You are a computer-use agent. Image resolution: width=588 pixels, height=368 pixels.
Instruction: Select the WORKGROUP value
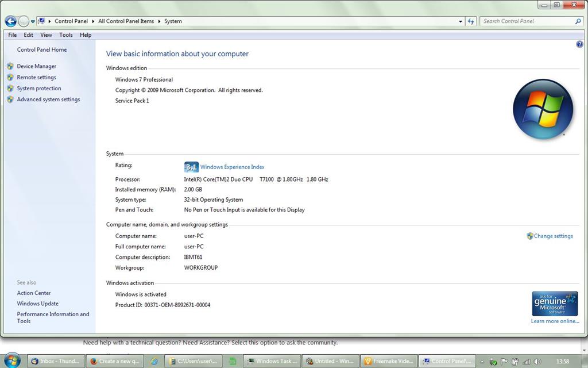pyautogui.click(x=201, y=268)
